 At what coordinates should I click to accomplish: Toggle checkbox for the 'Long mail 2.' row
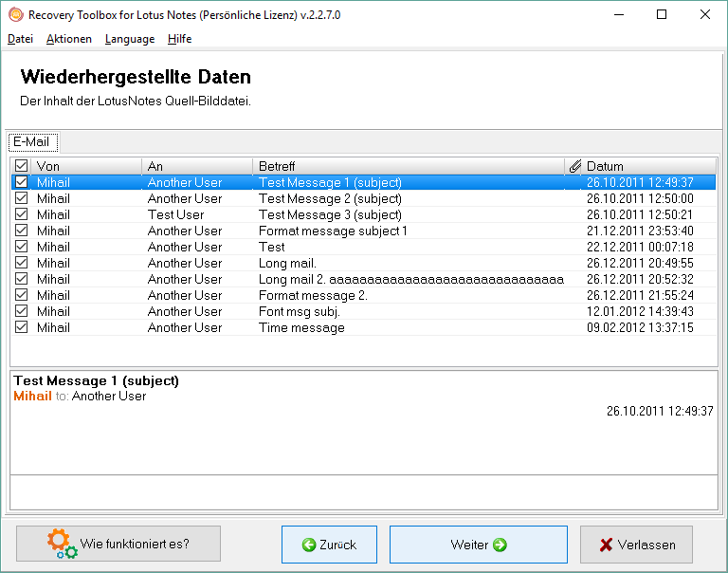pos(22,278)
